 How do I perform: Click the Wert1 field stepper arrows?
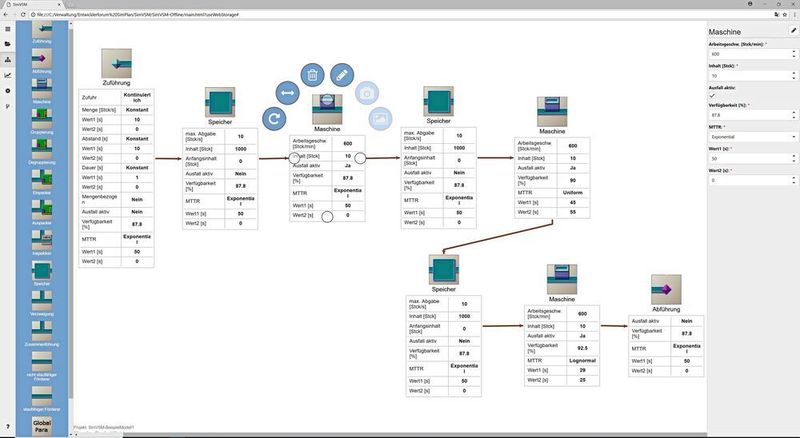[794, 158]
